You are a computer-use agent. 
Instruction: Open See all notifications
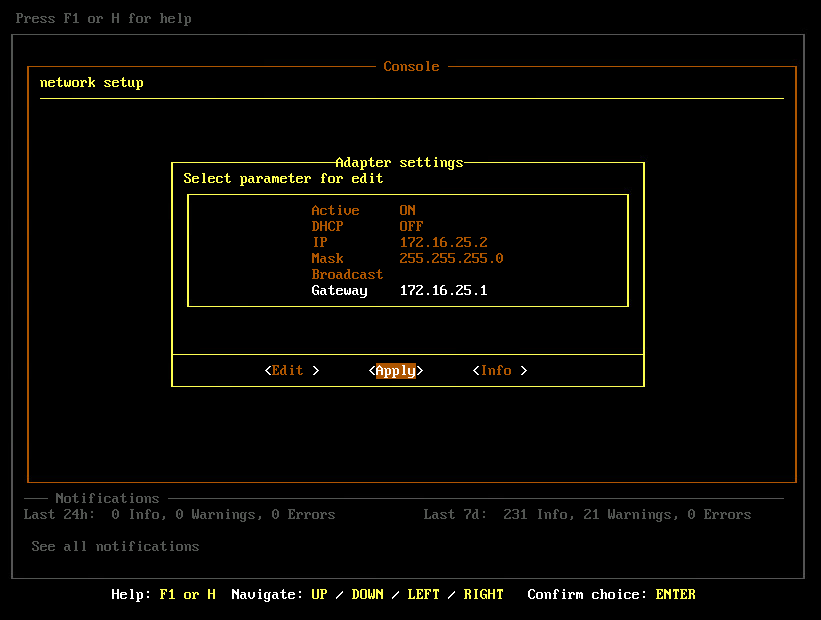coord(115,547)
